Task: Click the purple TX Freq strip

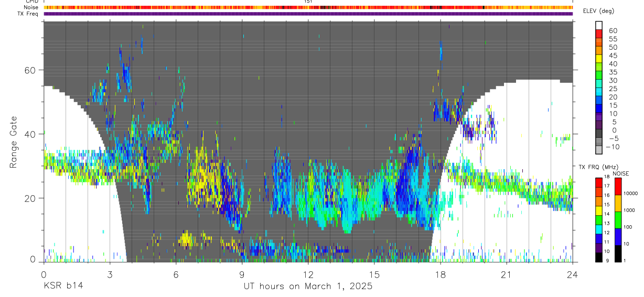Action: [308, 14]
